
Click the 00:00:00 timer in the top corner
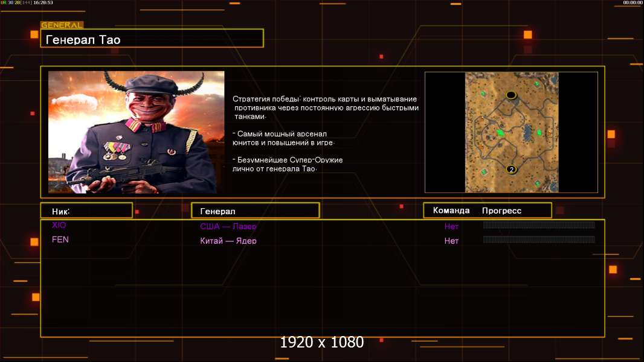click(633, 3)
